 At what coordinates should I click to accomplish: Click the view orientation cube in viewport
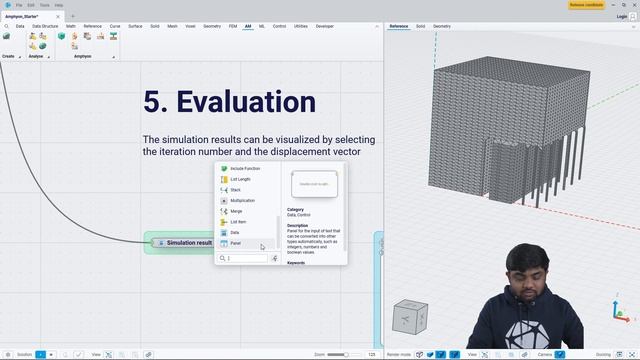pos(410,317)
